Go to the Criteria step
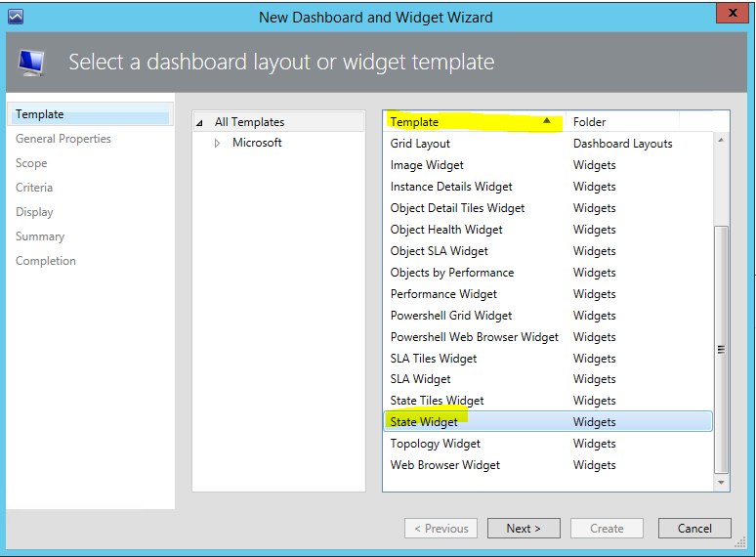756x557 pixels. (x=34, y=188)
